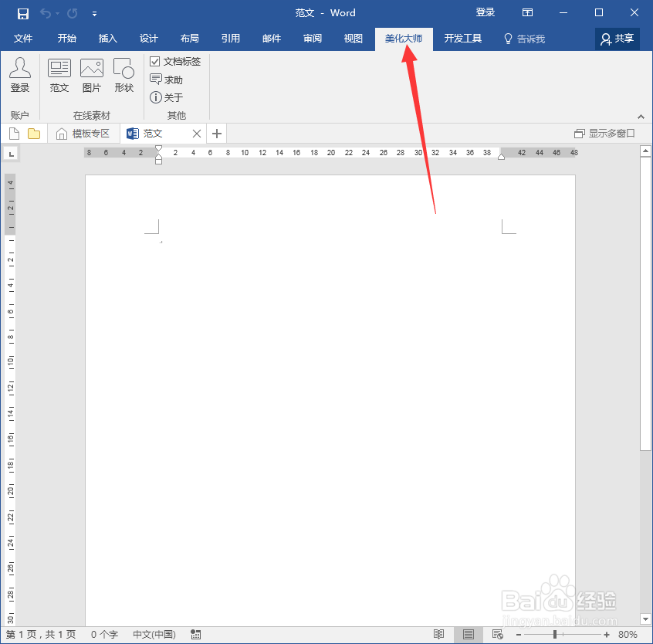Click the 共享 share button

[617, 39]
